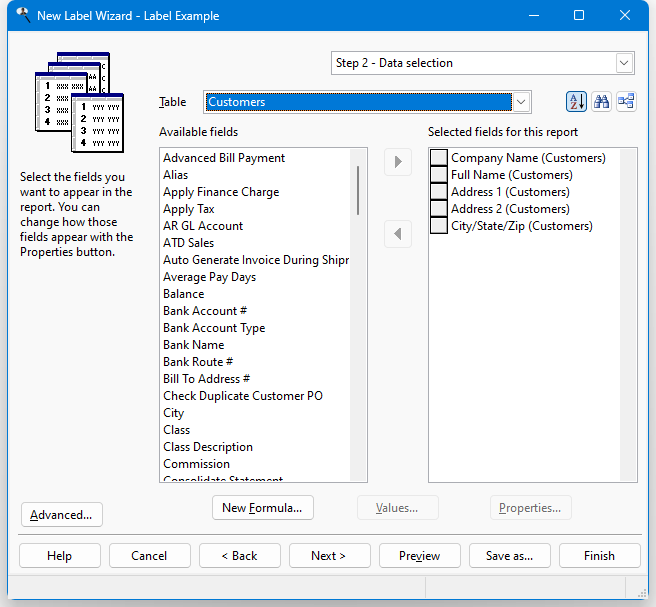Image resolution: width=656 pixels, height=607 pixels.
Task: Click the Help button
Action: [60, 556]
